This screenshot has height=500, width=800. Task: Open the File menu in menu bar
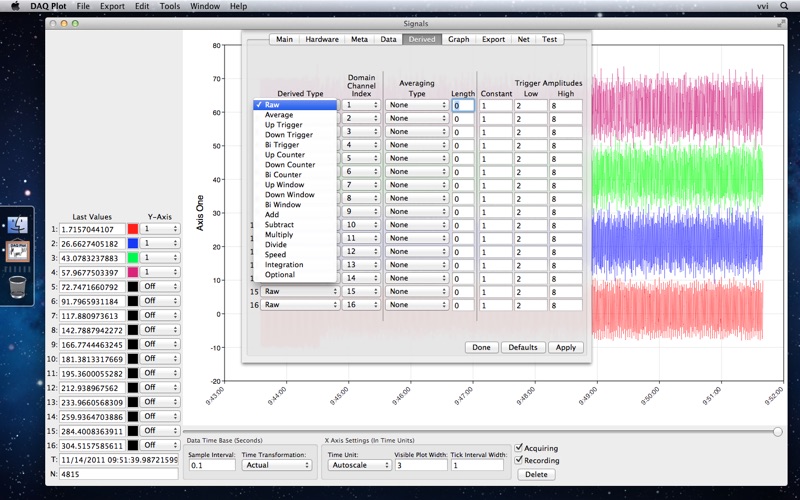pos(83,6)
